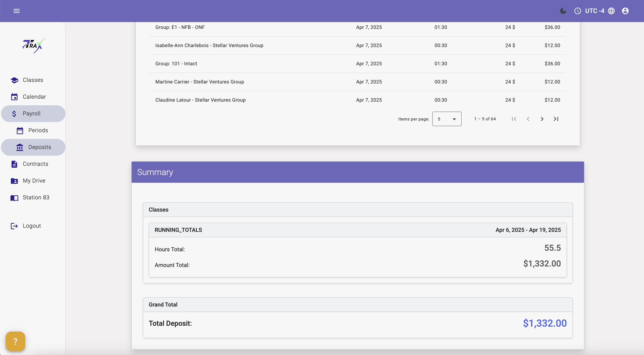Click the Apr 7, 2025 date in Martine Carrier row
Image resolution: width=644 pixels, height=355 pixels.
pyautogui.click(x=369, y=82)
